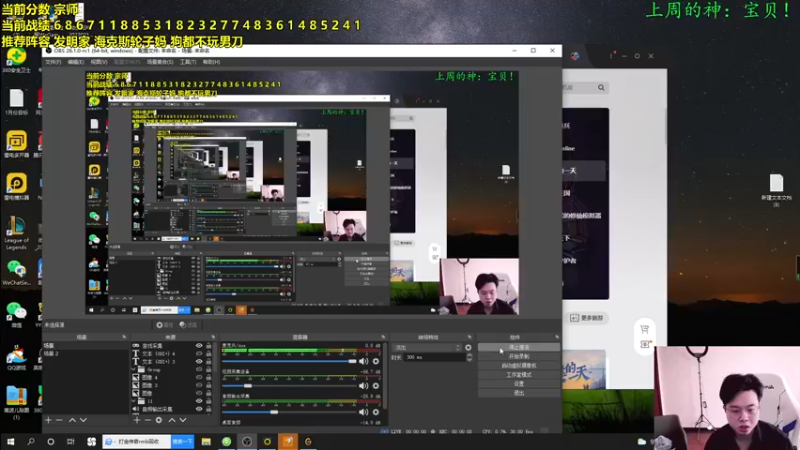Open gear settings for first mixer channel
Image resolution: width=800 pixels, height=450 pixels.
pyautogui.click(x=376, y=361)
